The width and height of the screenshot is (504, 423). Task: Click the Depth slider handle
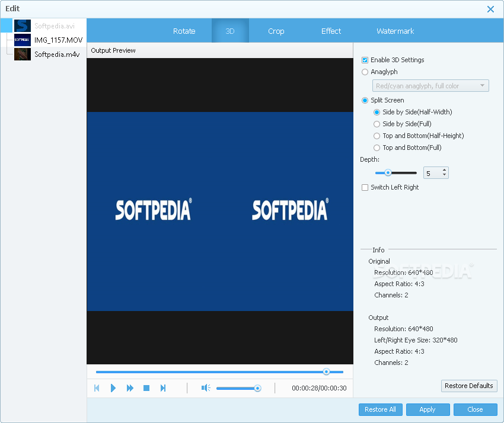(388, 173)
